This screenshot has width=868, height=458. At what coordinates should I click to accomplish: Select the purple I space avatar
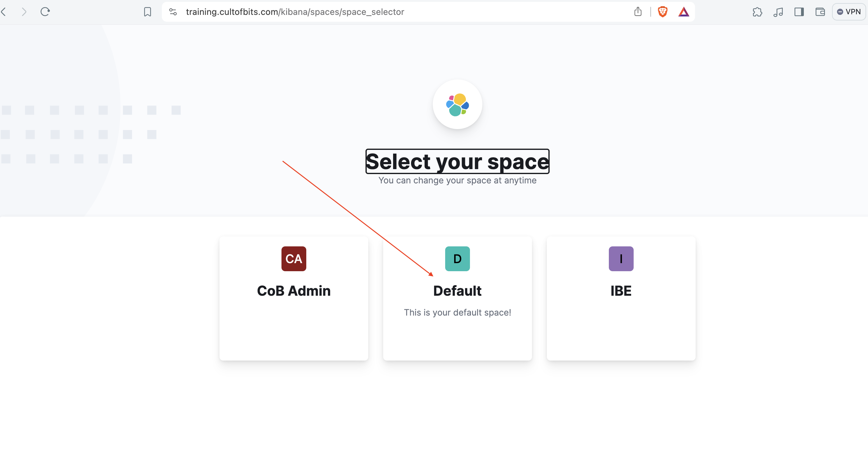point(621,259)
